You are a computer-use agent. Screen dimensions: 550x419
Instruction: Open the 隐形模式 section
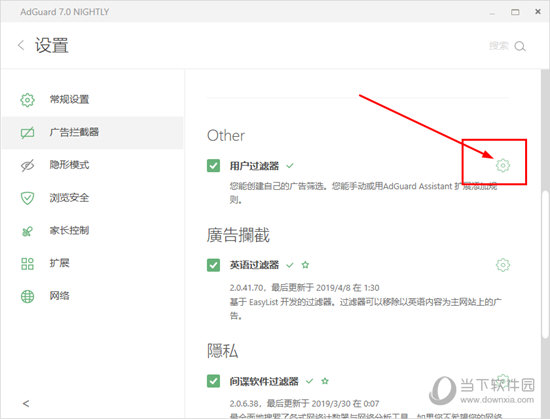click(92, 165)
